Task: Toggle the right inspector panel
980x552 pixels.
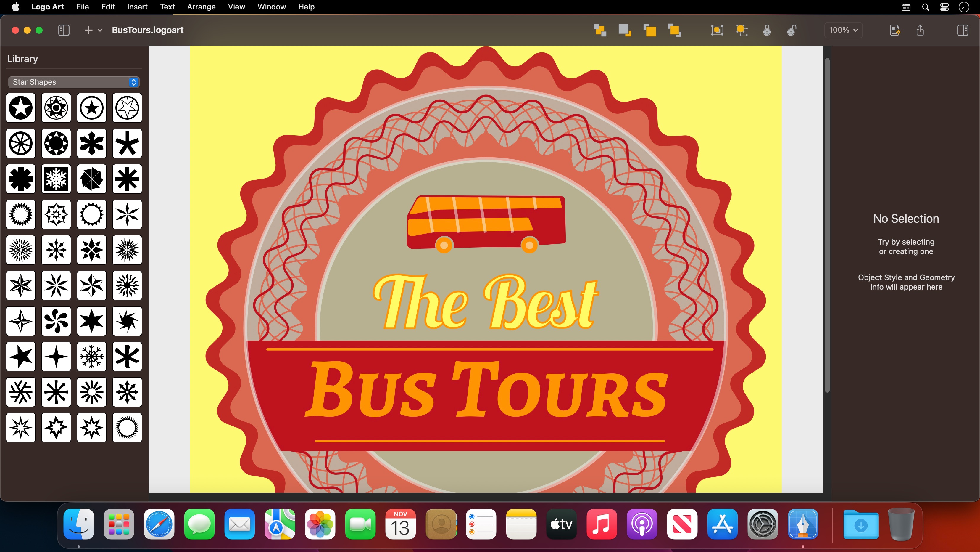Action: click(x=963, y=30)
